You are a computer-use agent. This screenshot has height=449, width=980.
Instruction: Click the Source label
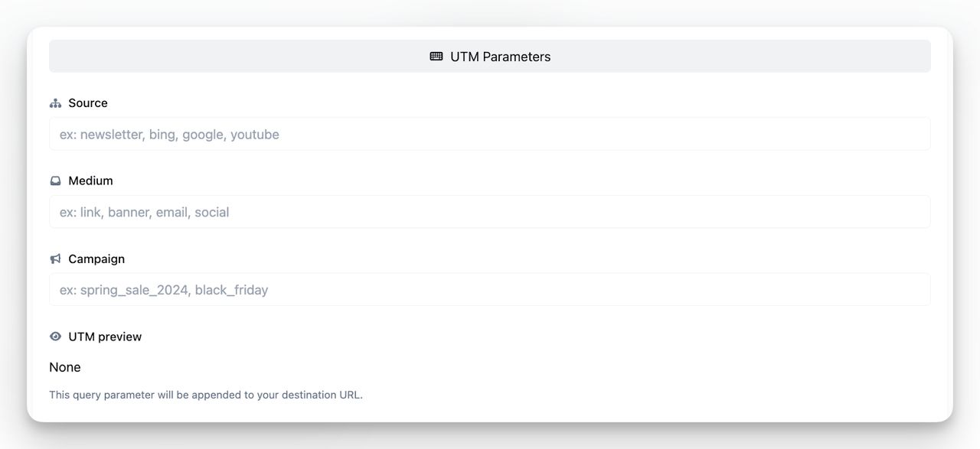[87, 102]
